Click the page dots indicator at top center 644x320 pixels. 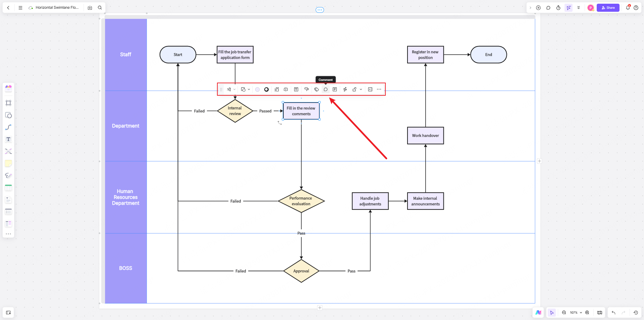pos(320,10)
